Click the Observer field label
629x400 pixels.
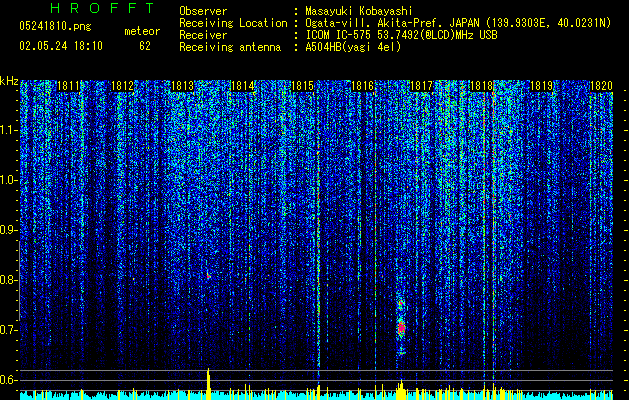[x=203, y=11]
